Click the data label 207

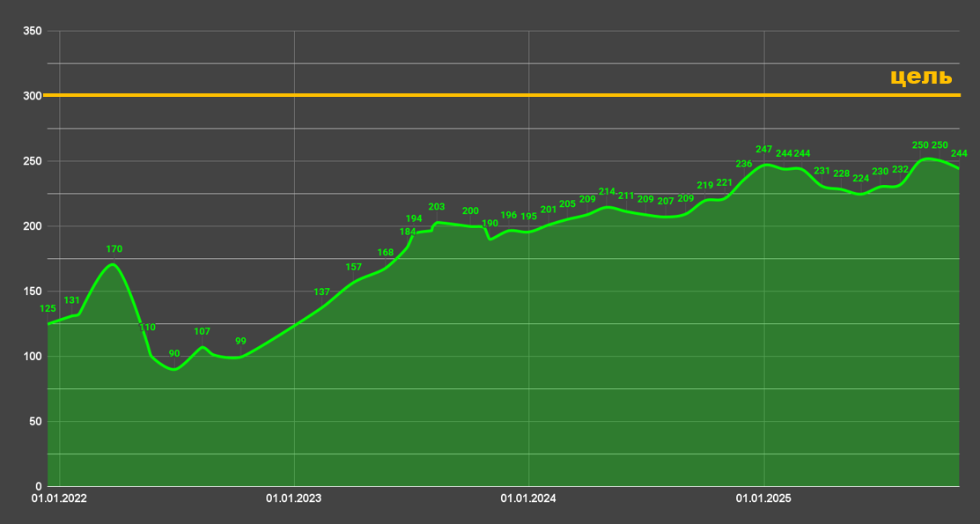tap(666, 202)
